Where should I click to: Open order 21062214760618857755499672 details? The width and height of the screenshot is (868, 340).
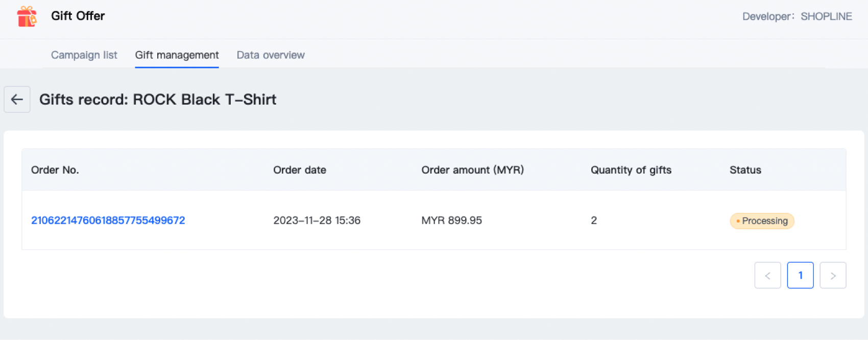108,220
